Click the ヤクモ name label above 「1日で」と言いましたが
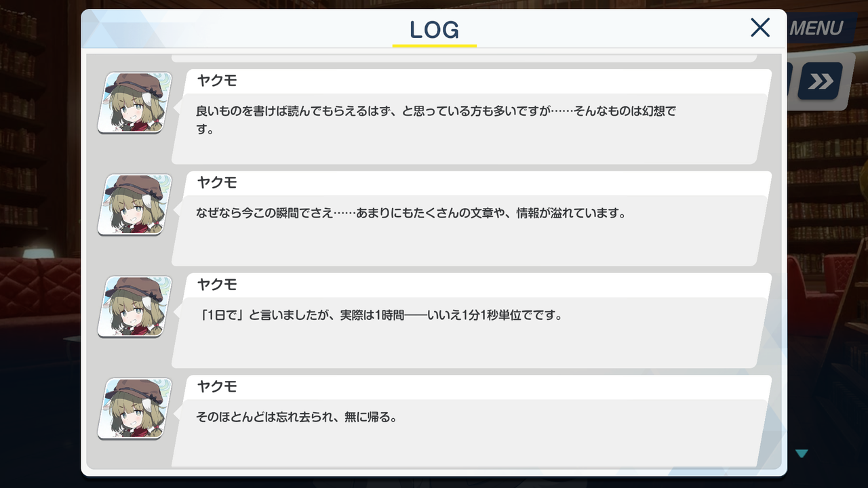 click(x=217, y=285)
